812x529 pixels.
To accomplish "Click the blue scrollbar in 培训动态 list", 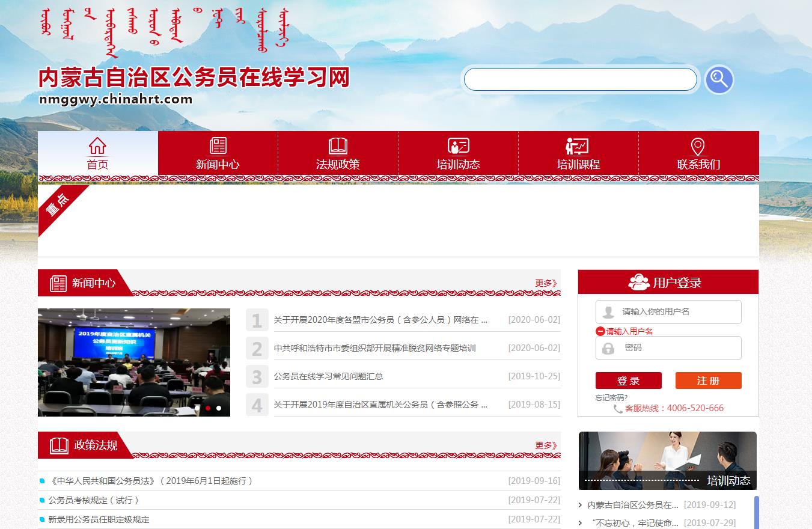I will tap(756, 512).
